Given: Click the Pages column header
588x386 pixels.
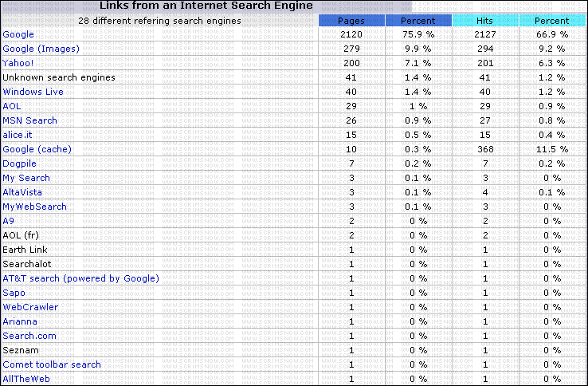Looking at the screenshot, I should pyautogui.click(x=351, y=20).
